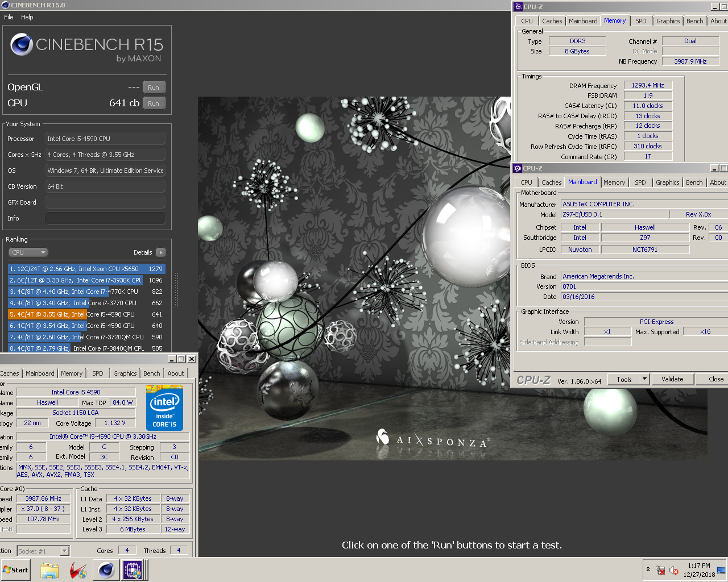
Task: Click CPU-Z Memory window title bar icon
Action: click(x=518, y=7)
